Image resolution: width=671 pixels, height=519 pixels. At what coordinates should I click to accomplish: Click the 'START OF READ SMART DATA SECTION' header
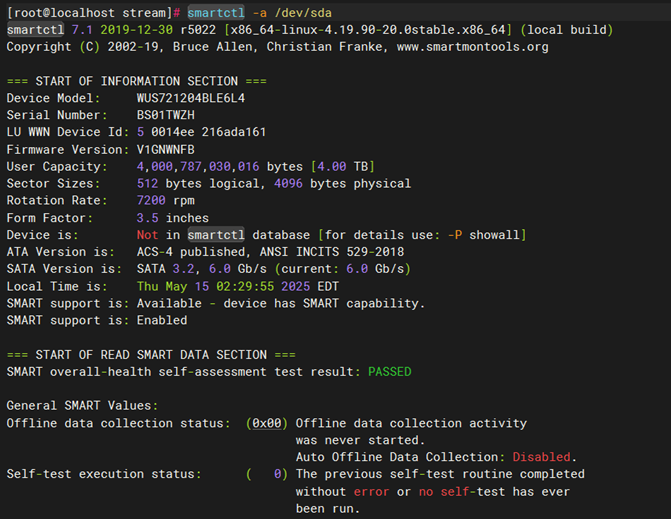click(151, 355)
